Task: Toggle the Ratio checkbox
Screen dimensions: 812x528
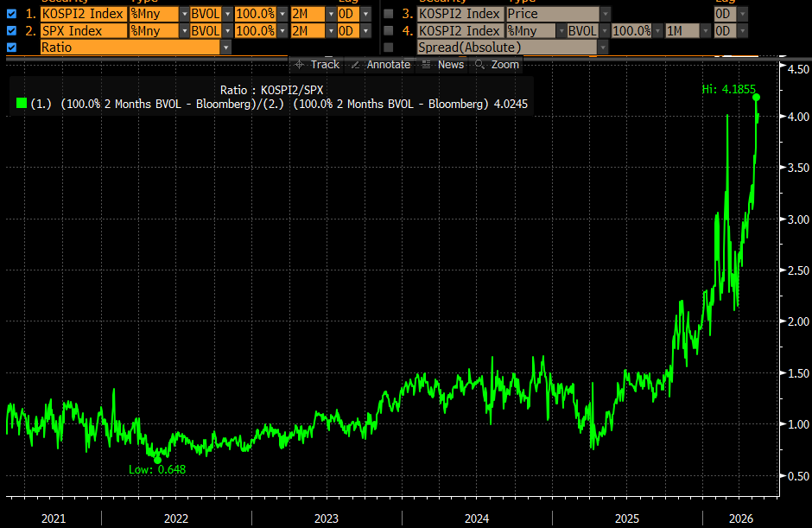Action: coord(11,48)
